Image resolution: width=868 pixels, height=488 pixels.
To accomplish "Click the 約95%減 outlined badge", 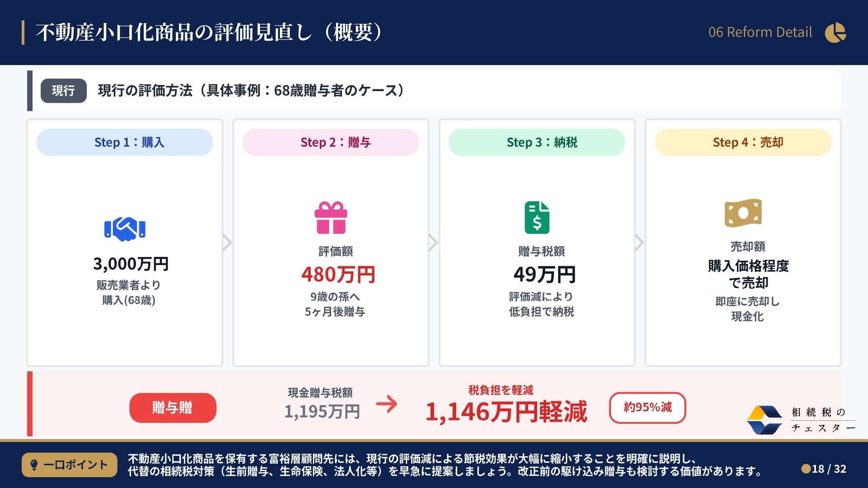I will click(648, 407).
